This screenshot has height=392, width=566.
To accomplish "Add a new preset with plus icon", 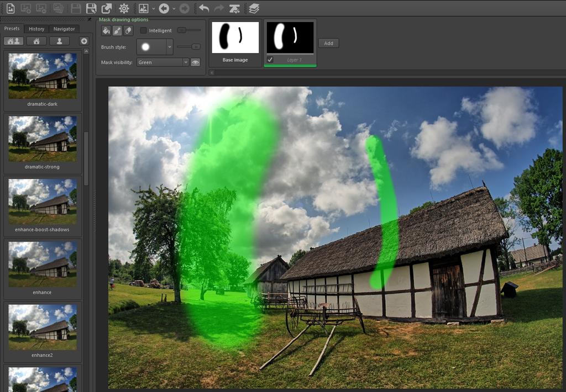I will pyautogui.click(x=84, y=41).
